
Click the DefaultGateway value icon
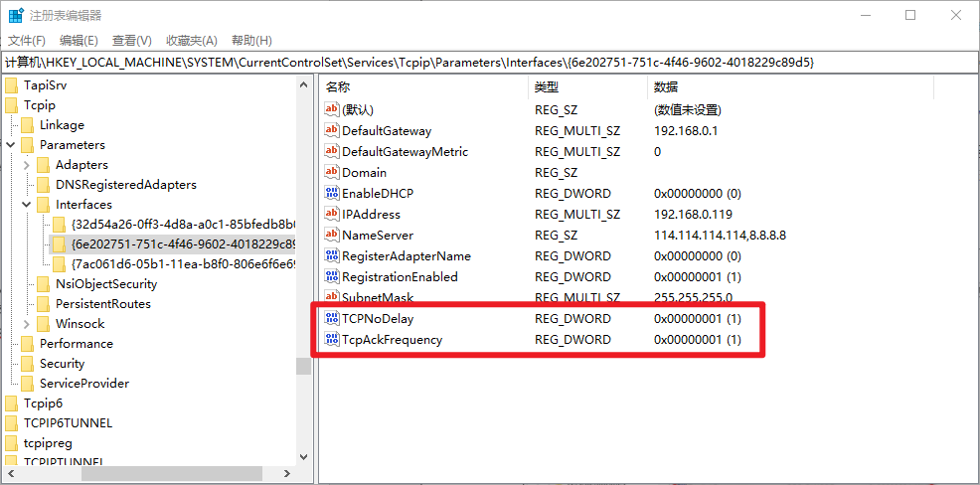pos(331,130)
